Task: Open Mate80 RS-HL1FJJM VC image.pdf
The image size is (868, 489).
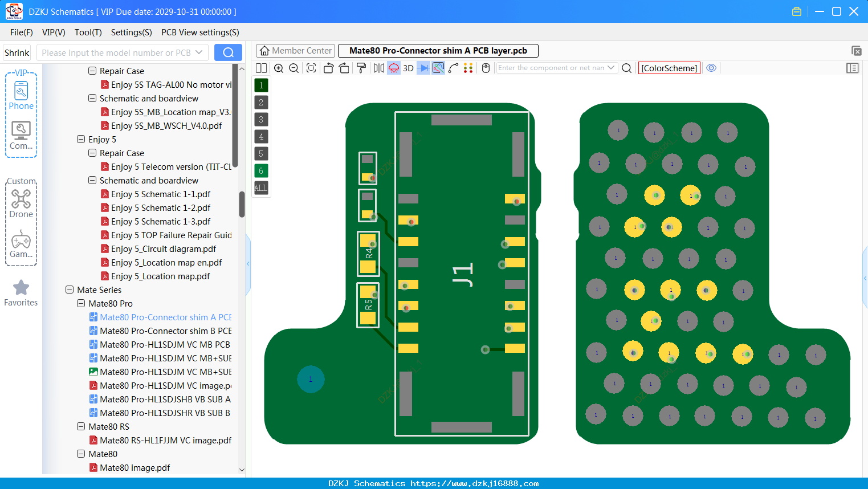Action: coord(166,441)
